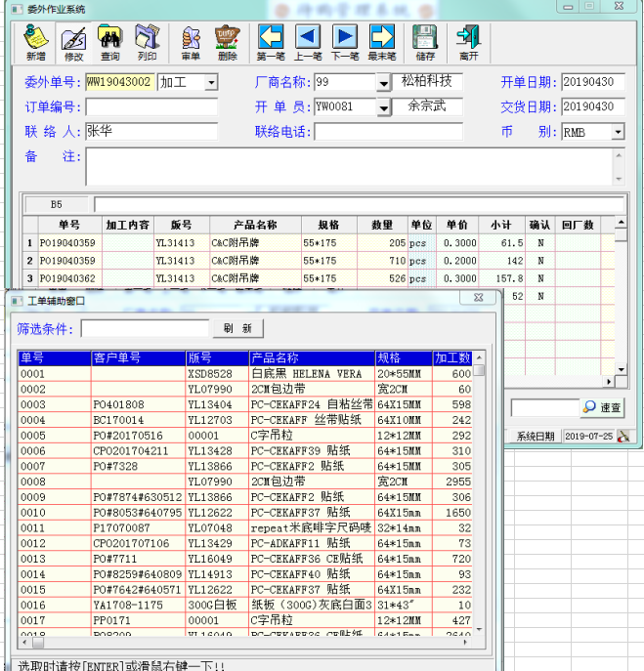Click the 客户单号 column header
Screen dimensions: 644x671
pyautogui.click(x=139, y=357)
